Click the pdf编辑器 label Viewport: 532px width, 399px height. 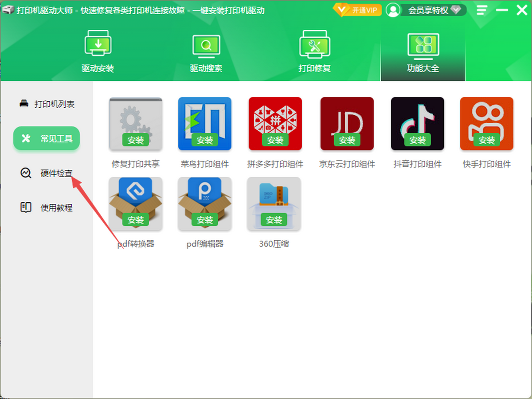[205, 244]
